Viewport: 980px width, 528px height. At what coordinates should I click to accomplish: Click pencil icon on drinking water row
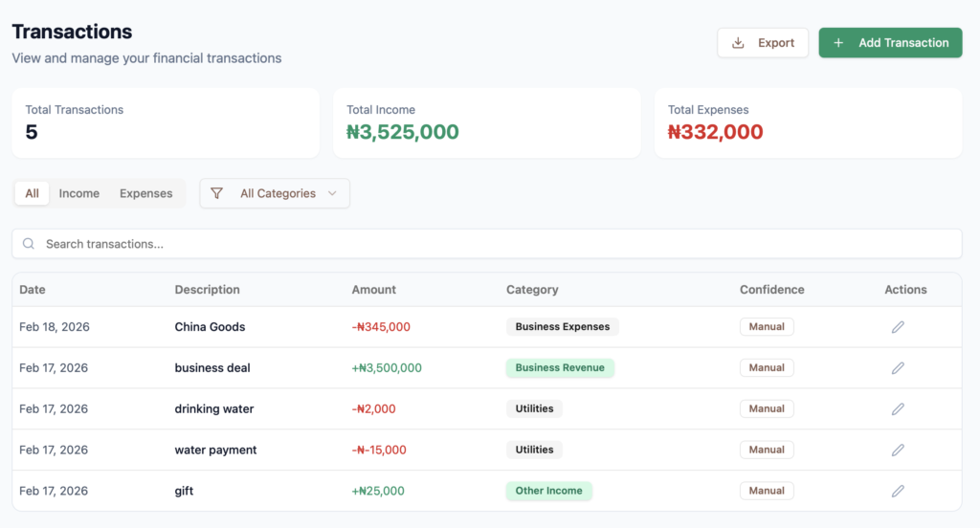pyautogui.click(x=898, y=409)
